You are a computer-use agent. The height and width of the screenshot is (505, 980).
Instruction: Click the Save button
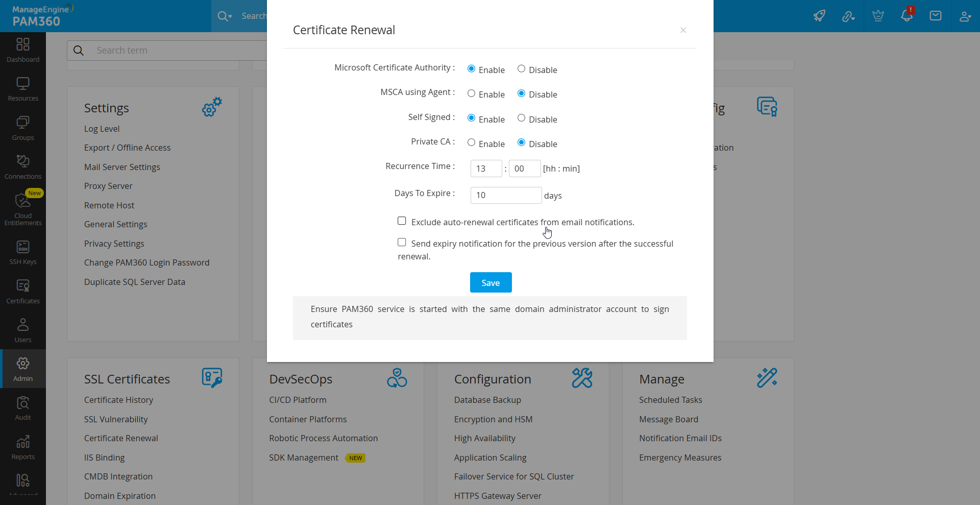pyautogui.click(x=491, y=282)
